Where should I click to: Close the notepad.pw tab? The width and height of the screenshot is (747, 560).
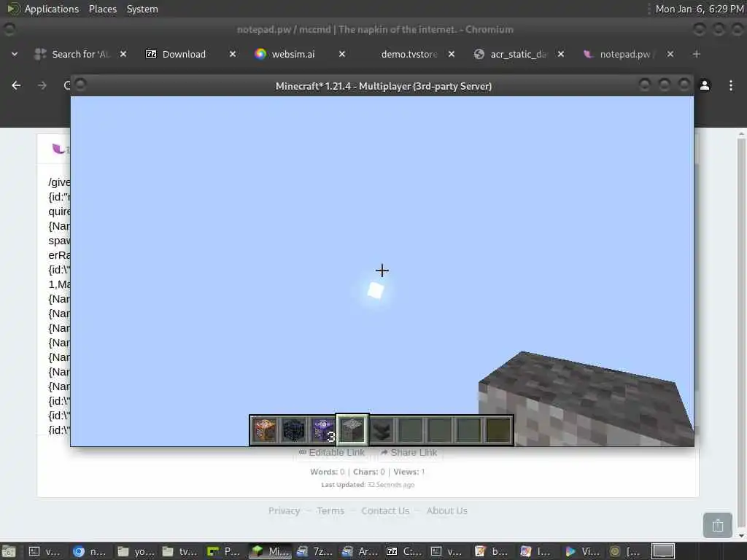tap(670, 54)
